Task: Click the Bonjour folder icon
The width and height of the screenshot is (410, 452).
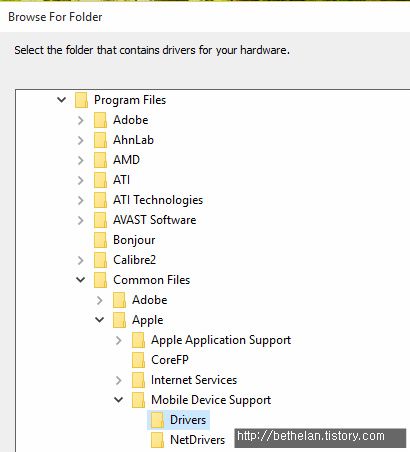Action: 100,240
